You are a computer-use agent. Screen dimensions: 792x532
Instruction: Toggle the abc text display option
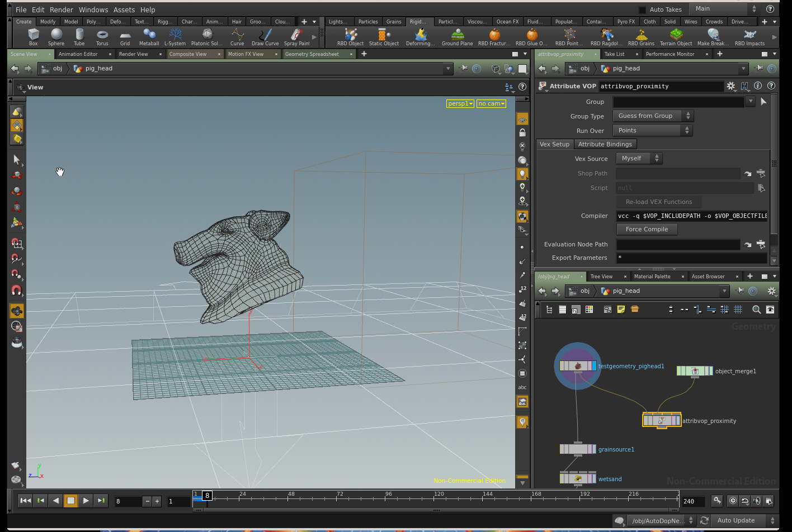[522, 387]
